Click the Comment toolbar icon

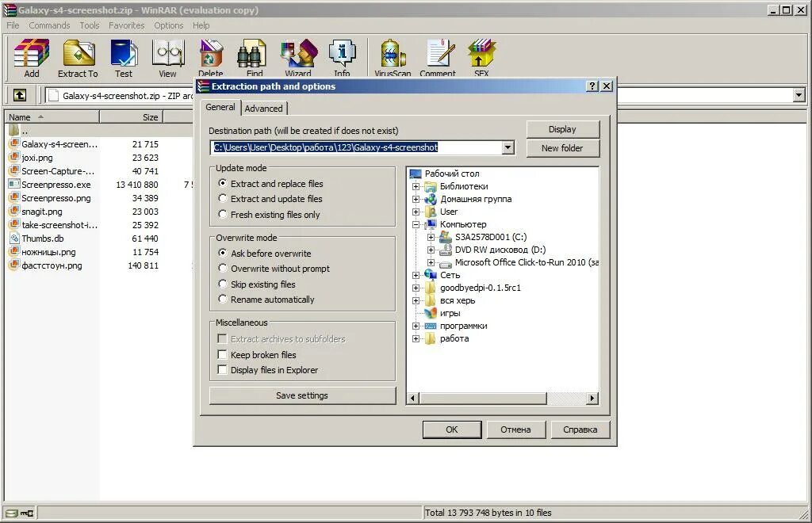click(439, 53)
